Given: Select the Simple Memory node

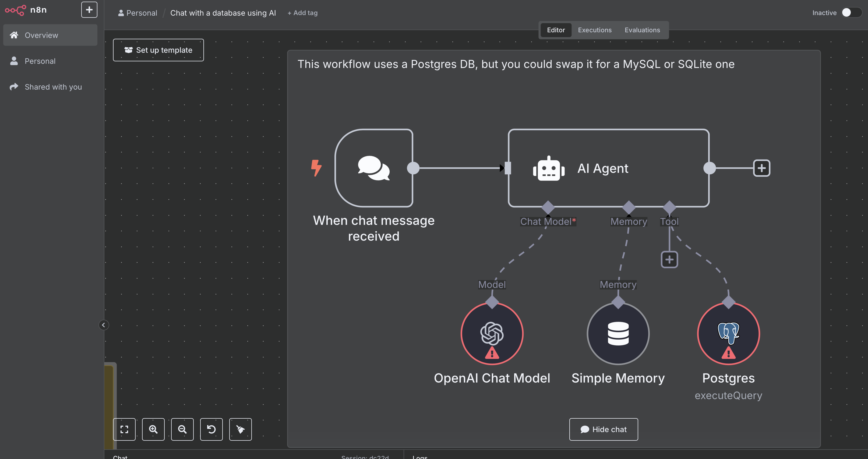Looking at the screenshot, I should click(x=618, y=334).
